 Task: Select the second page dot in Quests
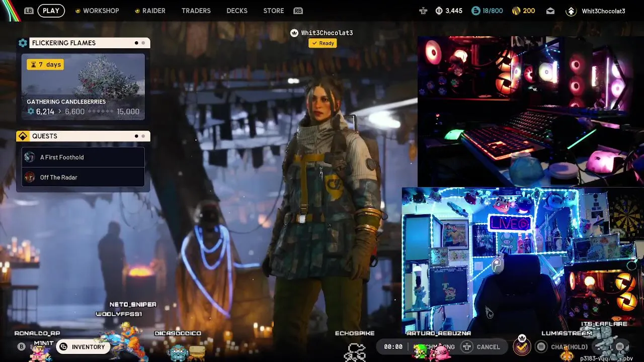click(143, 136)
